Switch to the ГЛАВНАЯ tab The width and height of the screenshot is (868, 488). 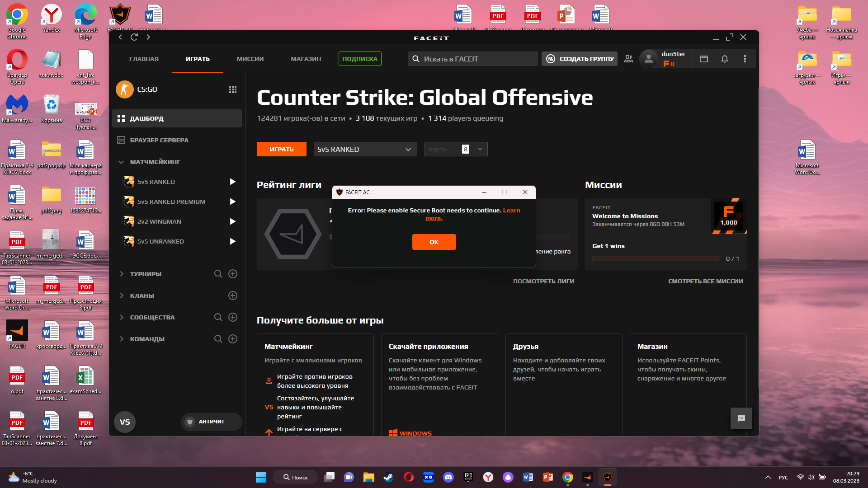point(144,59)
